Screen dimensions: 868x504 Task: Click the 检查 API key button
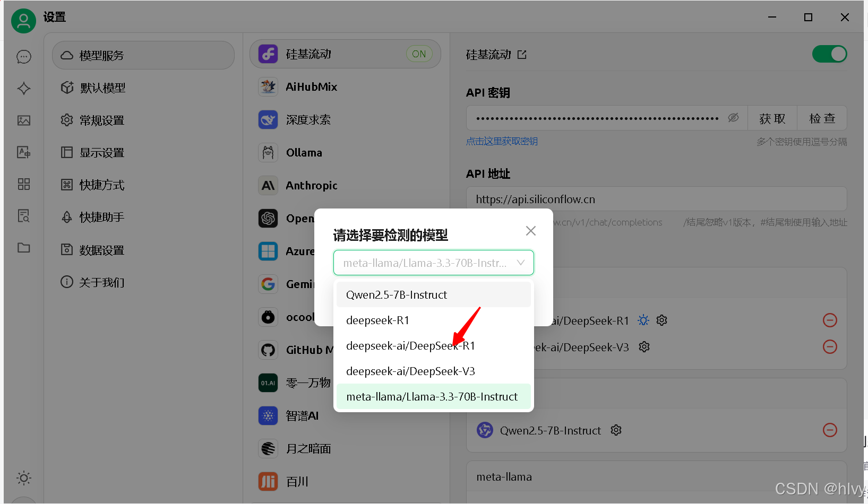coord(822,118)
